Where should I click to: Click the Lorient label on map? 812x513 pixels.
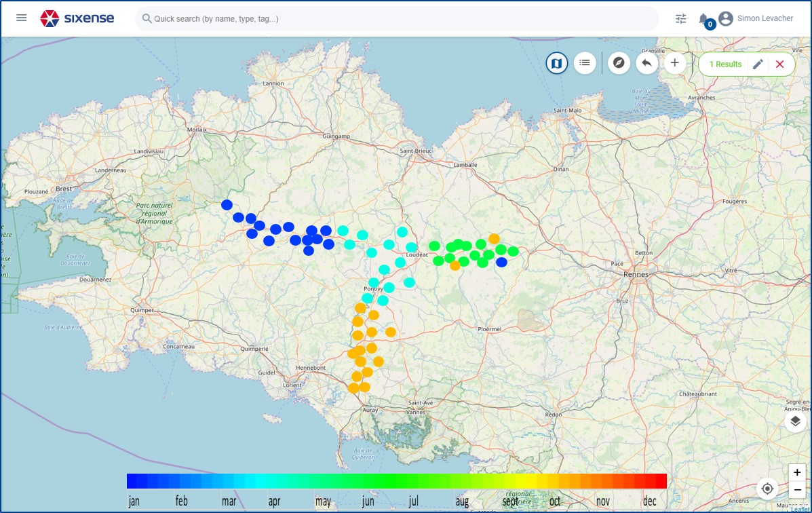[x=292, y=385]
